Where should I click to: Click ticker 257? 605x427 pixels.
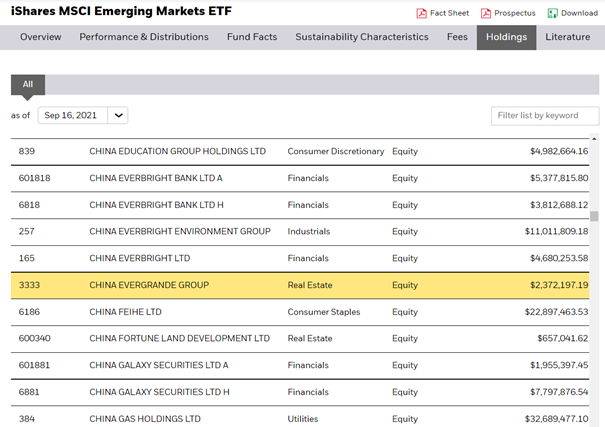coord(27,231)
